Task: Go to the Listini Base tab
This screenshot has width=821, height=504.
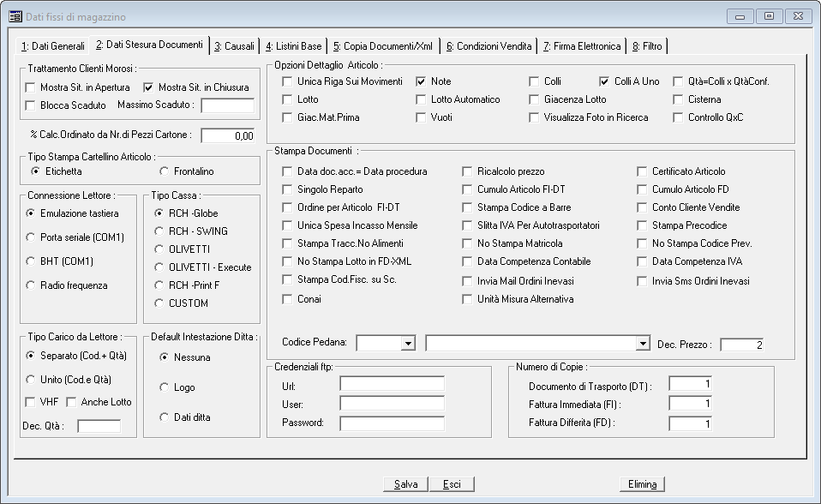Action: pos(293,45)
